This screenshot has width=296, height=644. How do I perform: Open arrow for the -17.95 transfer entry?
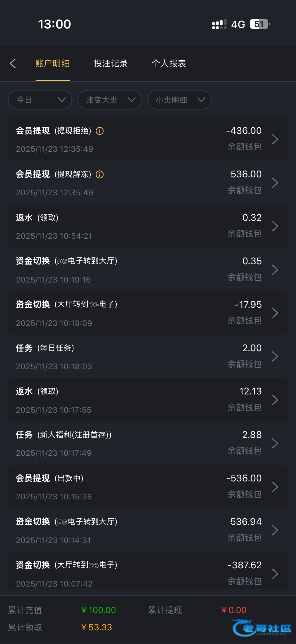click(x=275, y=313)
